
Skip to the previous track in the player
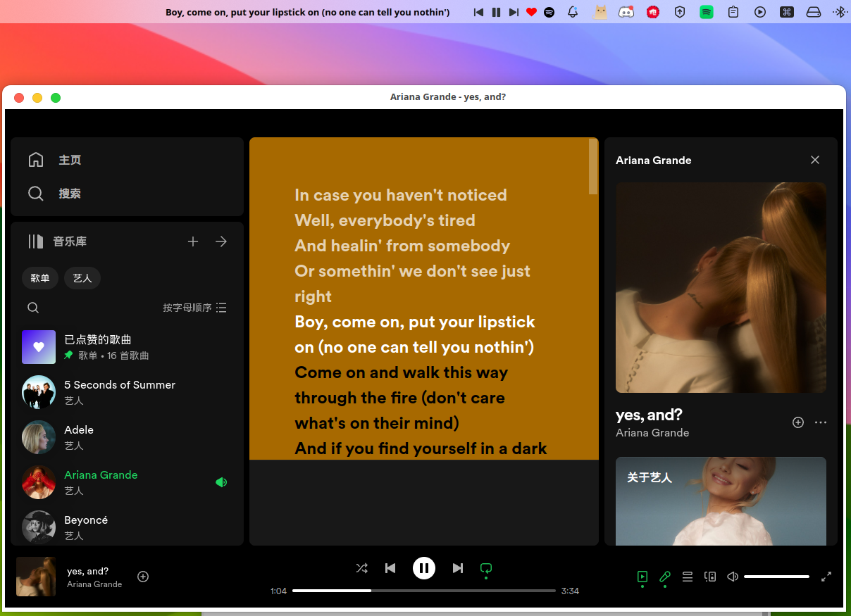pos(390,568)
